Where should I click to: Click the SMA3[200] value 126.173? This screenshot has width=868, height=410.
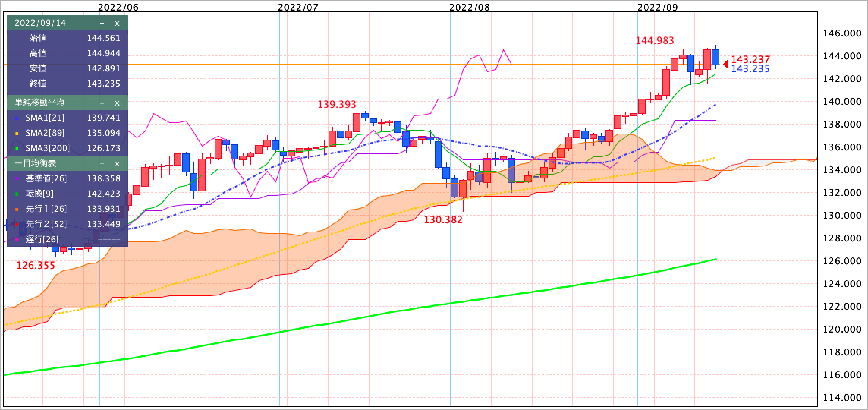(104, 148)
